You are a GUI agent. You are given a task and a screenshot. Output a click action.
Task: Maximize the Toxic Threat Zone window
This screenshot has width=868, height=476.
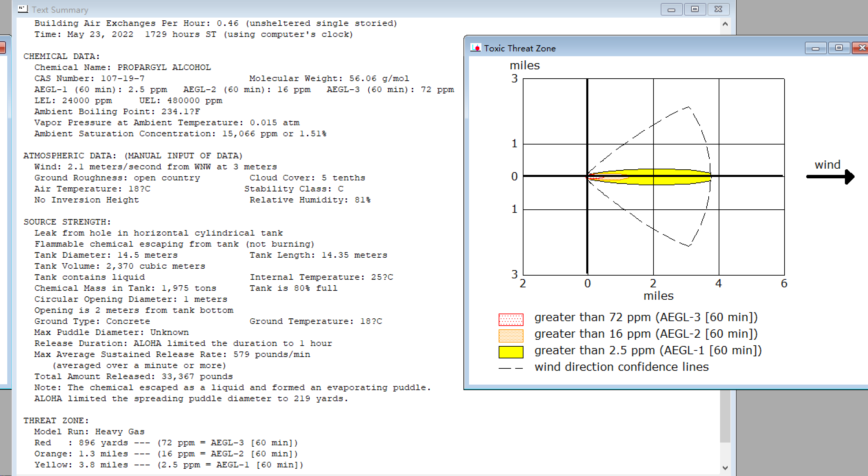(x=839, y=48)
